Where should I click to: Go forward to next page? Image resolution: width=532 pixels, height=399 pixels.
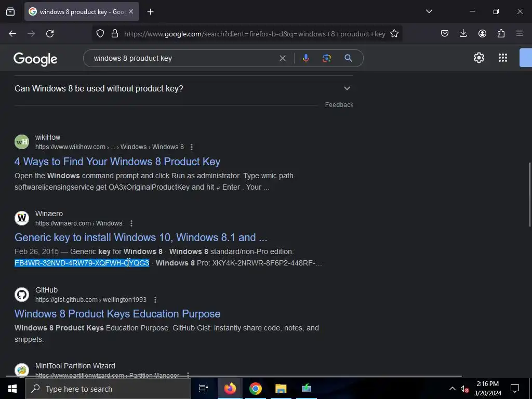point(31,34)
